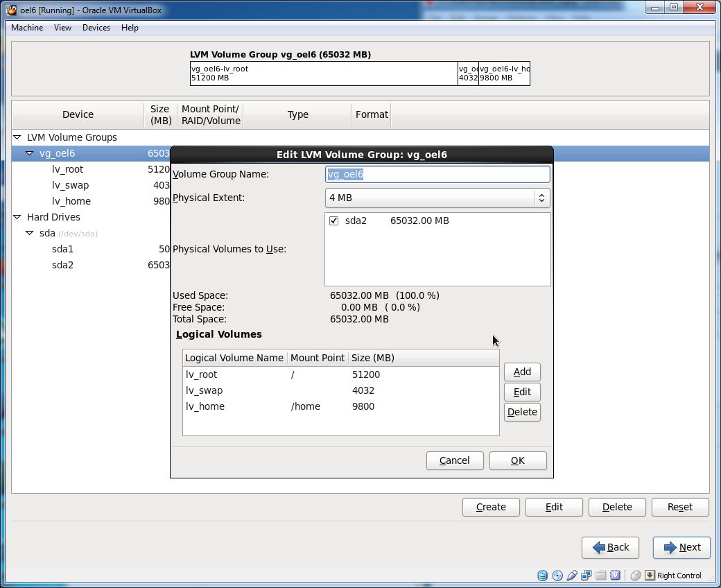Select sda2 in the device tree
The width and height of the screenshot is (721, 588).
(x=62, y=265)
